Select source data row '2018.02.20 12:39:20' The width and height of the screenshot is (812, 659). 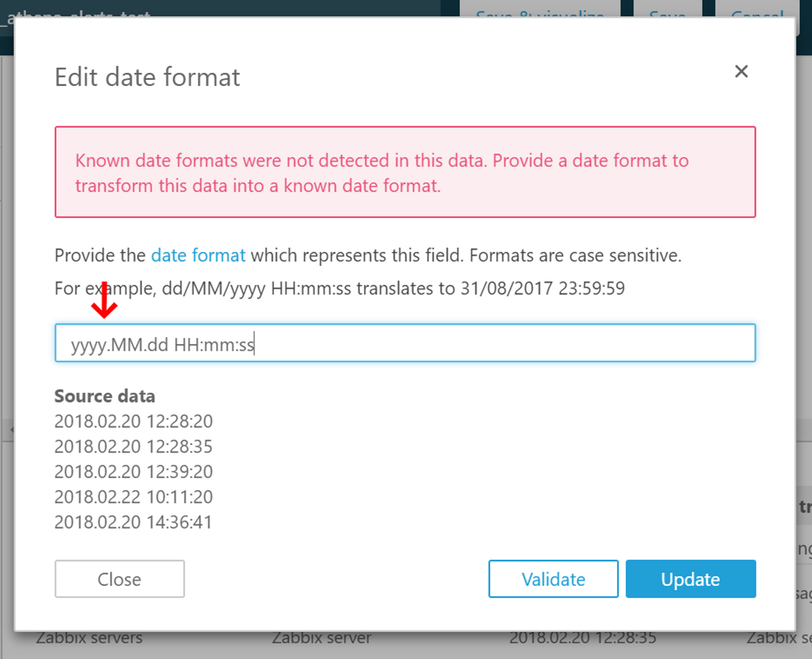(134, 472)
